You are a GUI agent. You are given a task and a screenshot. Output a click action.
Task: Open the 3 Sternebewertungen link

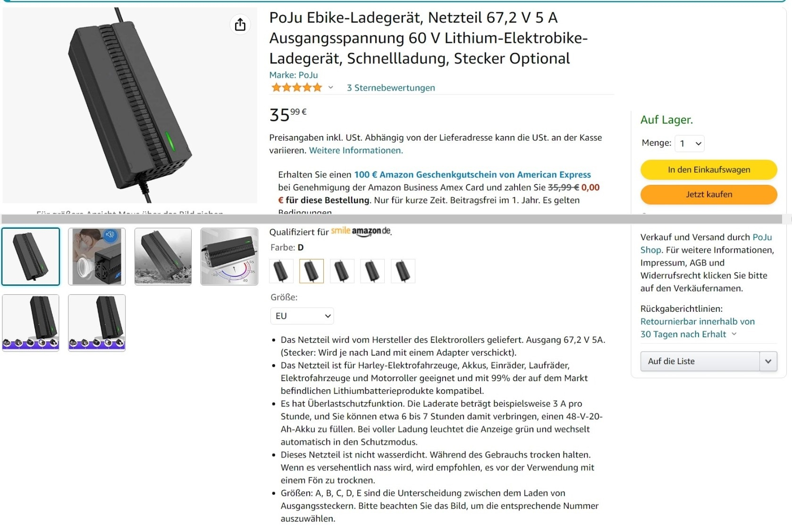[x=391, y=88]
